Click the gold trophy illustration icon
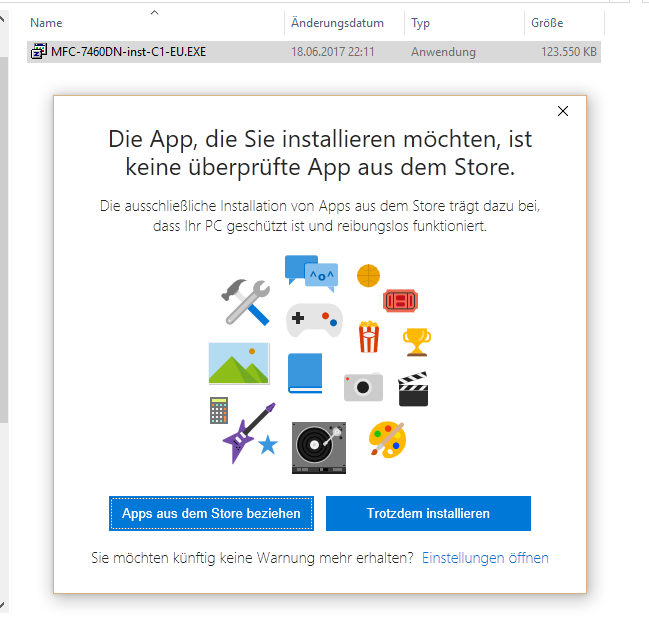 coord(417,342)
